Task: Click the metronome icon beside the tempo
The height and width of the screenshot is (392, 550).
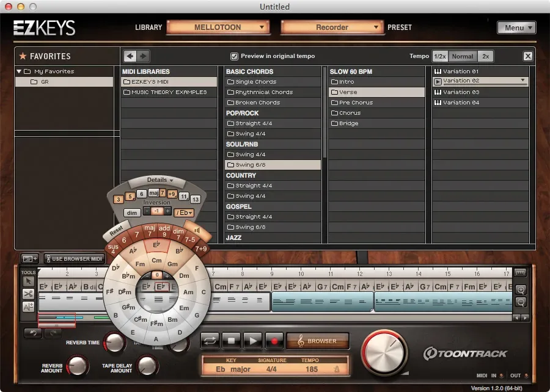Action: [x=336, y=369]
